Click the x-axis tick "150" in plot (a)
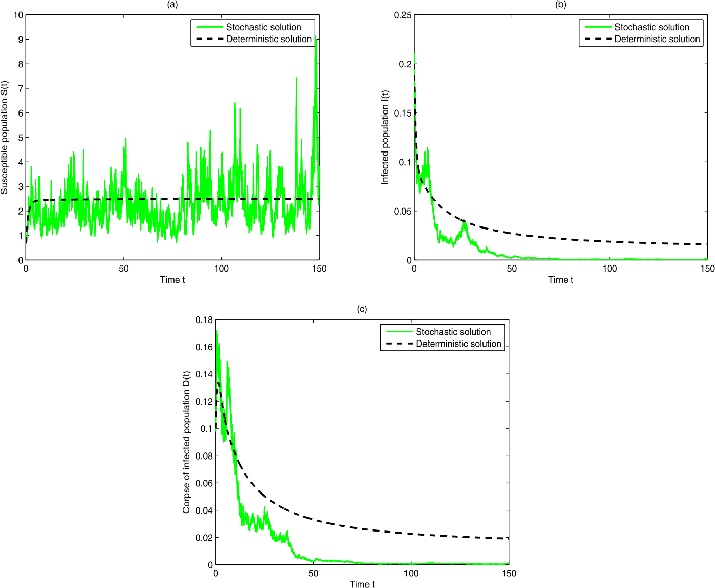Viewport: 715px width, 588px height. click(319, 269)
